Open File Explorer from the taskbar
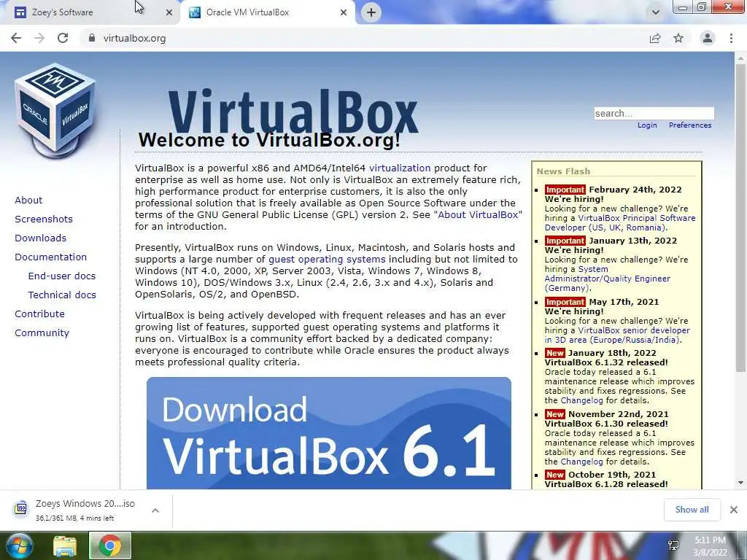The image size is (747, 560). [x=65, y=546]
